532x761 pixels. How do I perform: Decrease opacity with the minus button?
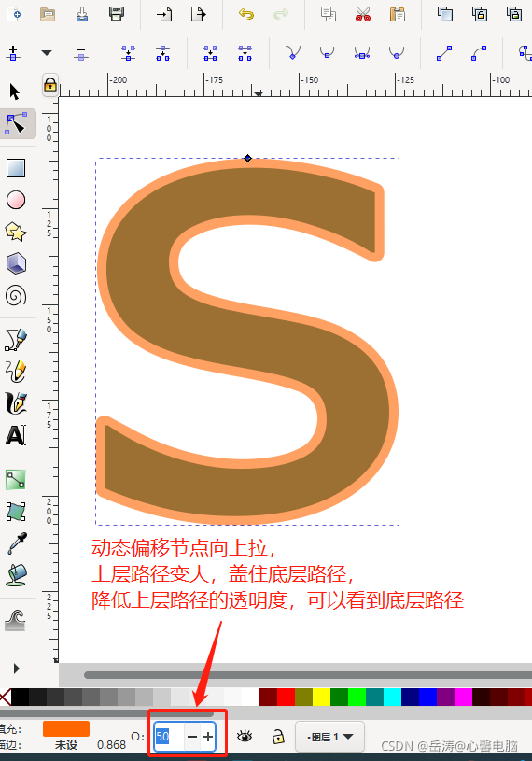(x=192, y=737)
